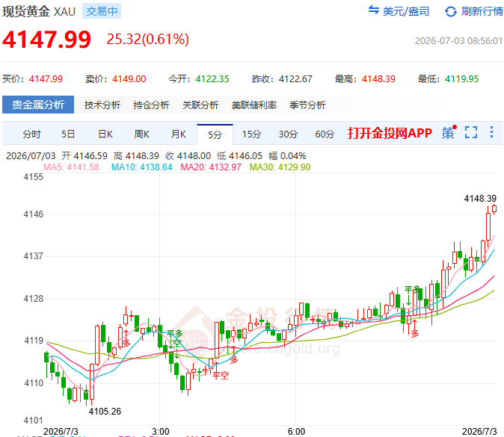Select the 60分 interval tab
The width and height of the screenshot is (504, 437).
(x=325, y=134)
